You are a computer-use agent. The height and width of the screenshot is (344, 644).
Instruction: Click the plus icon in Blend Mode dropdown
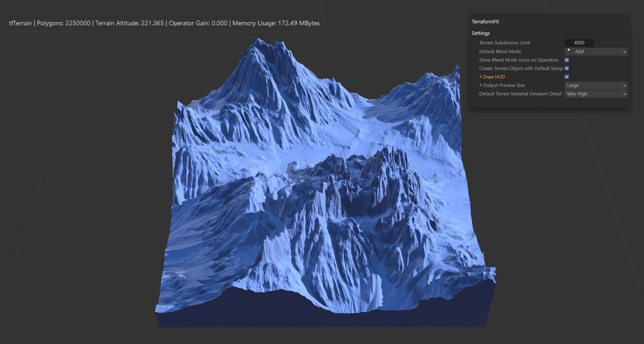569,50
